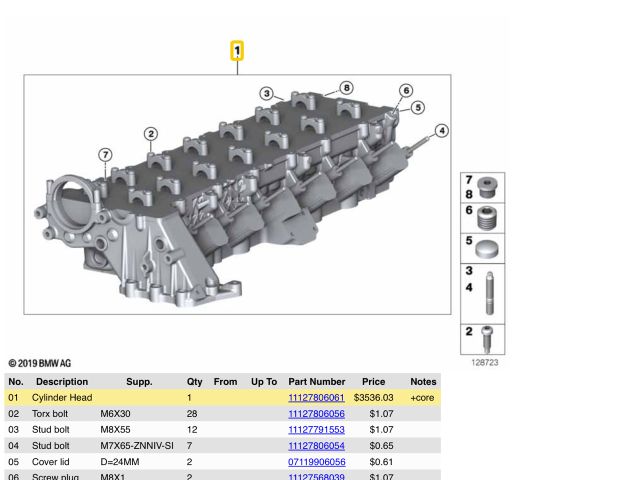The image size is (640, 480).
Task: Click the Cylinder Head description cell
Action: pos(62,398)
